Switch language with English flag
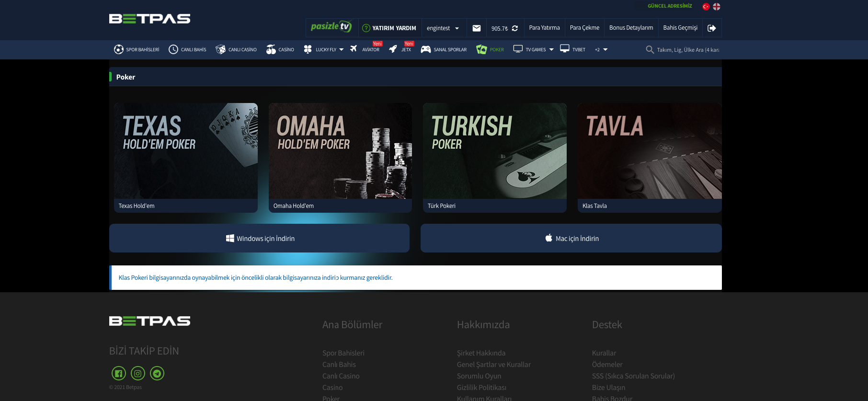The image size is (868, 401). [717, 7]
